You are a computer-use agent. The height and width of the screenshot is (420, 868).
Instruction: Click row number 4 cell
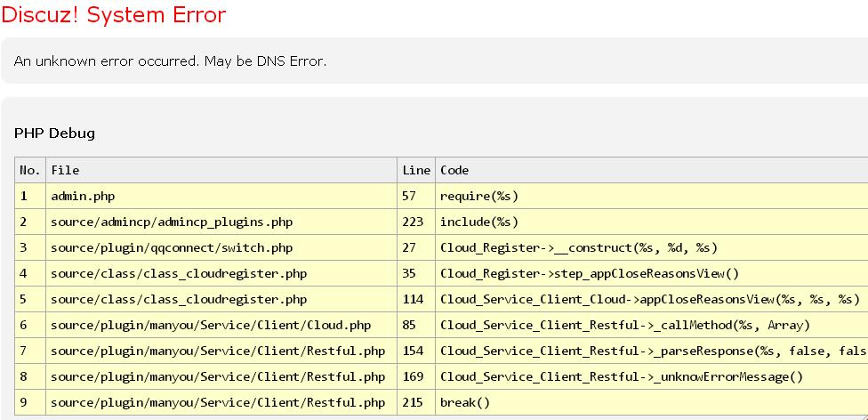point(30,274)
